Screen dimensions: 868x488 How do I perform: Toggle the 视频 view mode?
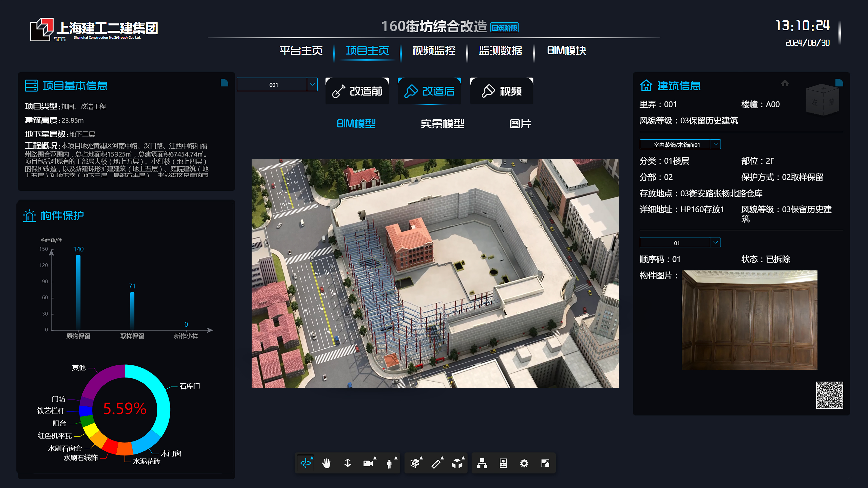[x=502, y=91]
